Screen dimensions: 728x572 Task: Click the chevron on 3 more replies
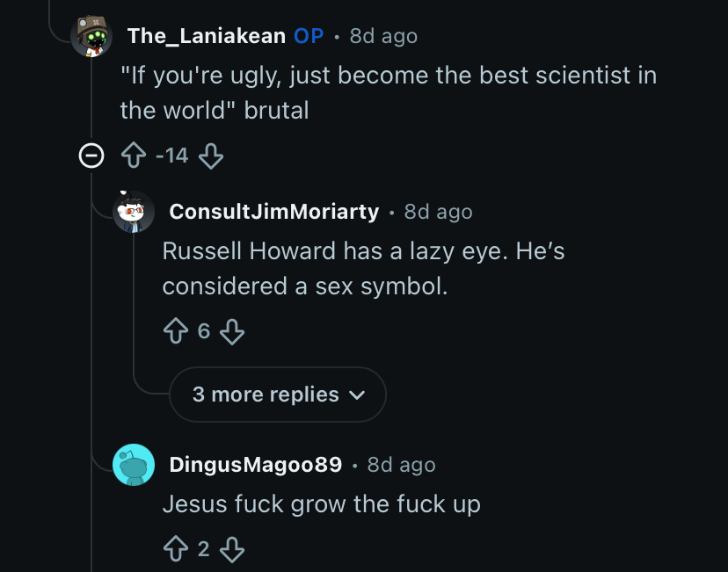coord(356,395)
